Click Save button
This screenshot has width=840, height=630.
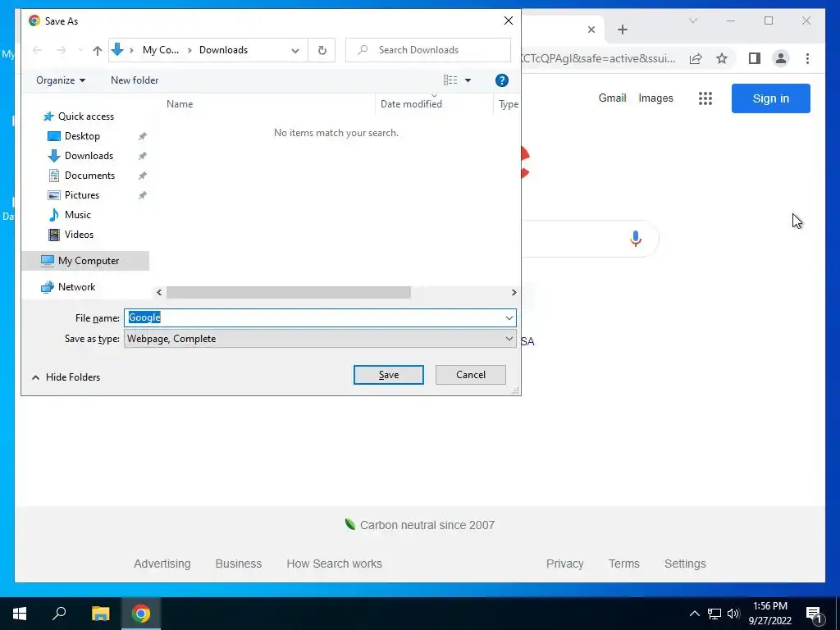point(388,375)
